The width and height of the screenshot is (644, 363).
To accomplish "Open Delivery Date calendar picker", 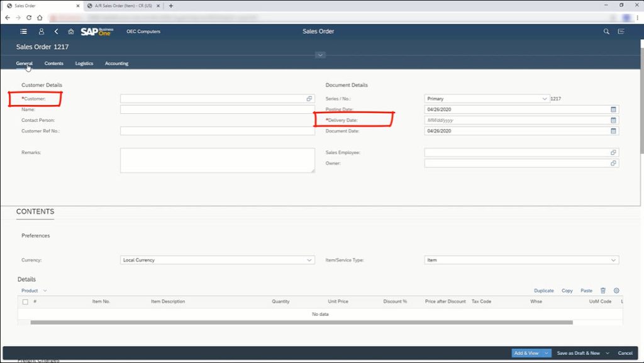I will [x=613, y=120].
